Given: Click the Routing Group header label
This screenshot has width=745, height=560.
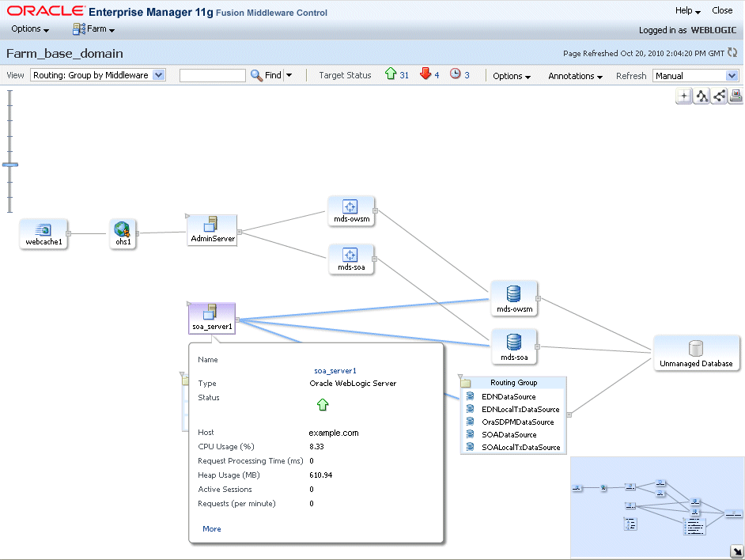Looking at the screenshot, I should 513,383.
